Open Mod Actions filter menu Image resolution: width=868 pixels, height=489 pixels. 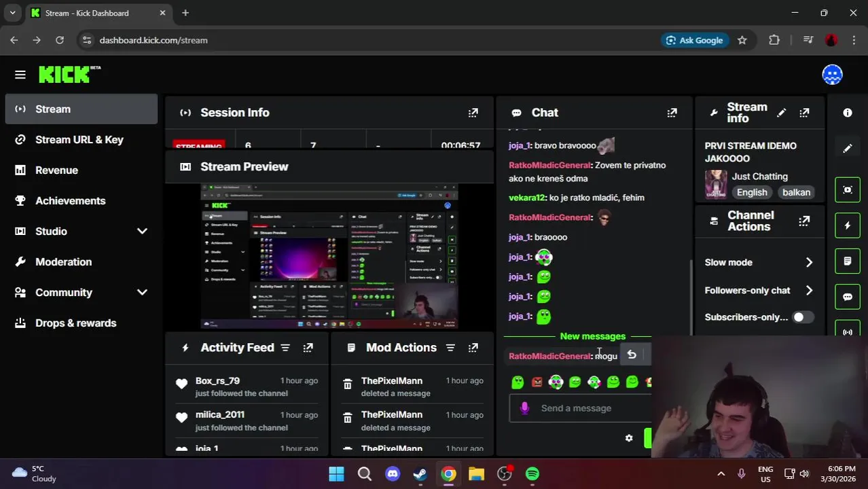(450, 348)
